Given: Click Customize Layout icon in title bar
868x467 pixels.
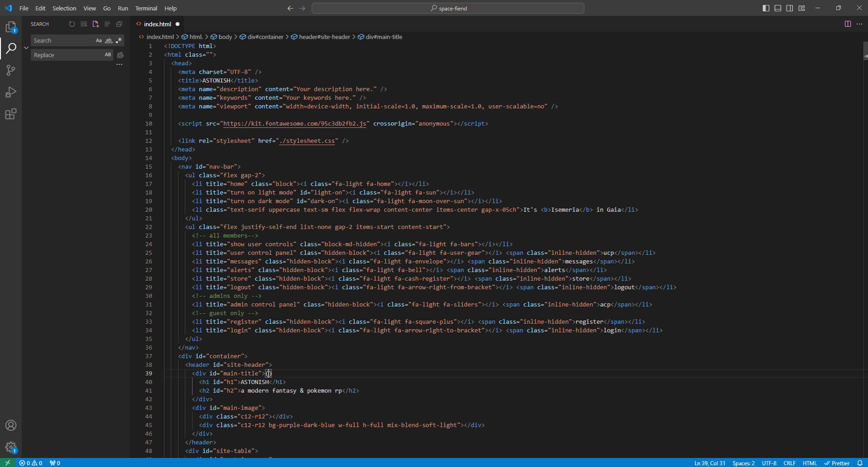Looking at the screenshot, I should [x=801, y=8].
